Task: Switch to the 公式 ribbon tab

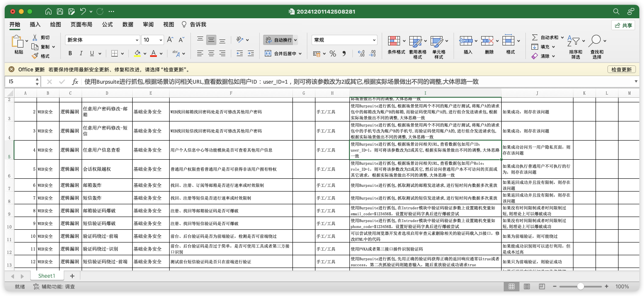Action: tap(107, 24)
